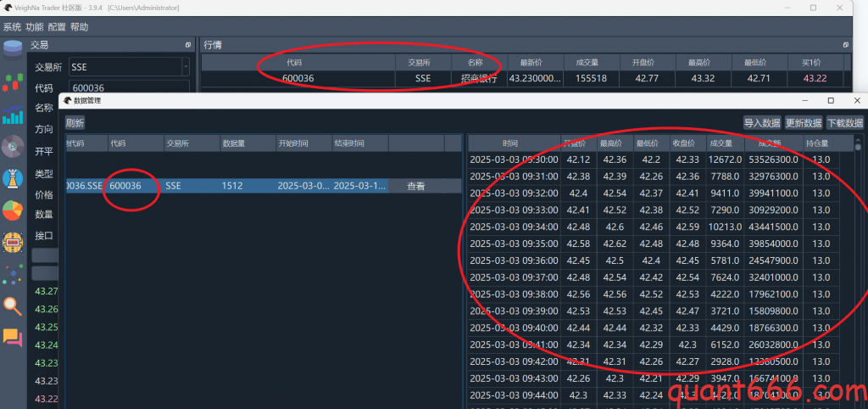Image resolution: width=868 pixels, height=409 pixels.
Task: Open the 功能 menu
Action: [x=34, y=26]
